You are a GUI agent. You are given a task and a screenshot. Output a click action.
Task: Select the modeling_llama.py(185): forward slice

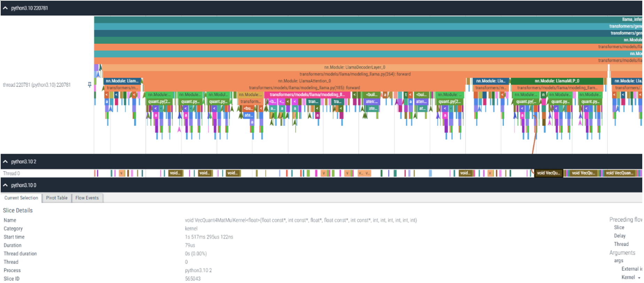[304, 88]
